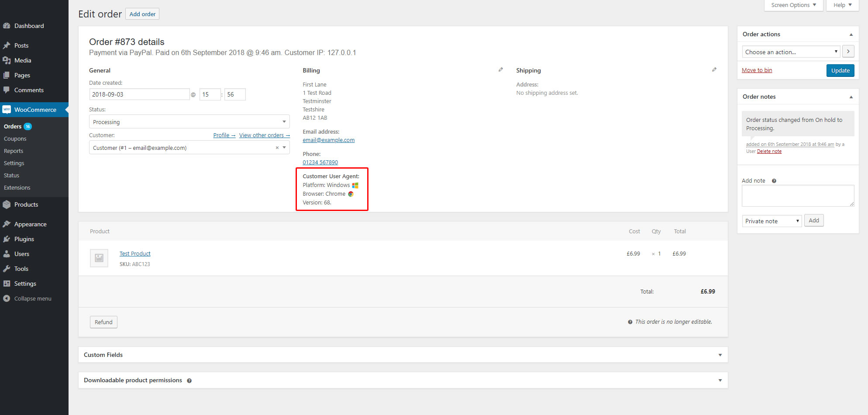Open the Choose an action dropdown
Viewport: 868px width, 415px height.
pyautogui.click(x=791, y=52)
